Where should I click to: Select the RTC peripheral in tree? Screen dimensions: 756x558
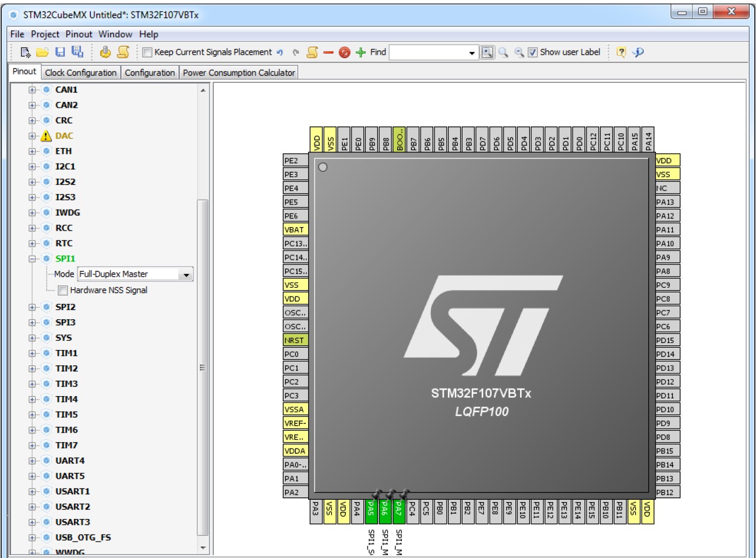pos(64,243)
